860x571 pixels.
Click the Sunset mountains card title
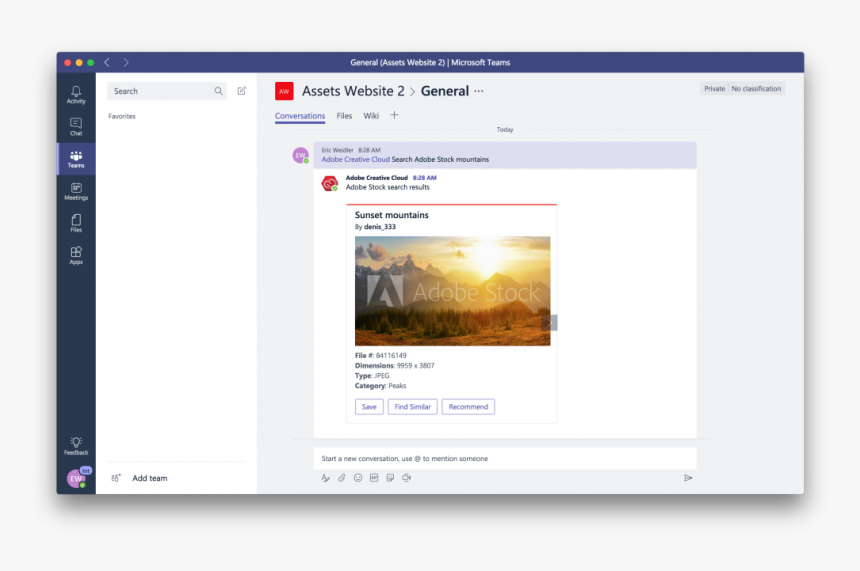[392, 215]
